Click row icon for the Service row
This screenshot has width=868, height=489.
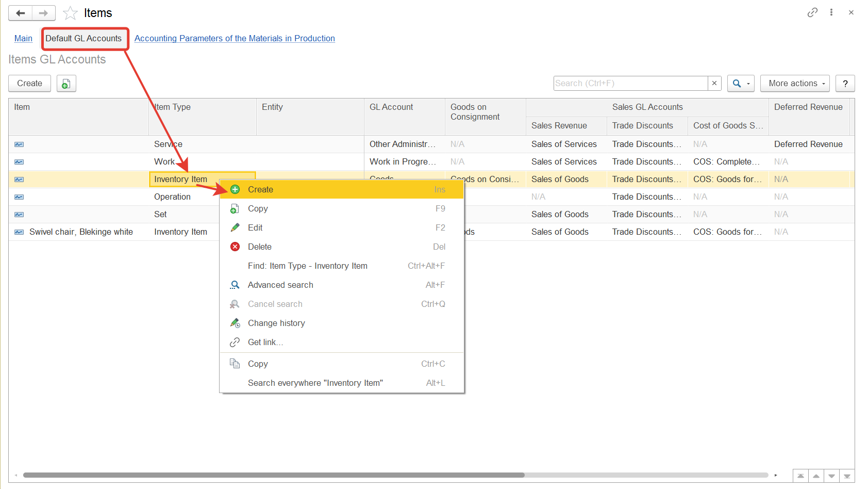click(19, 144)
